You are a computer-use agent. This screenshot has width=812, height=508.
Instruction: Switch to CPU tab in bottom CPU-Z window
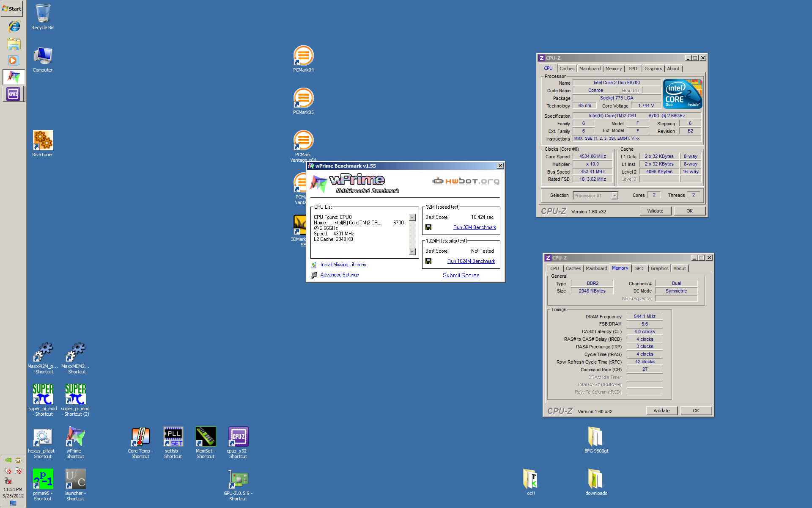tap(554, 268)
